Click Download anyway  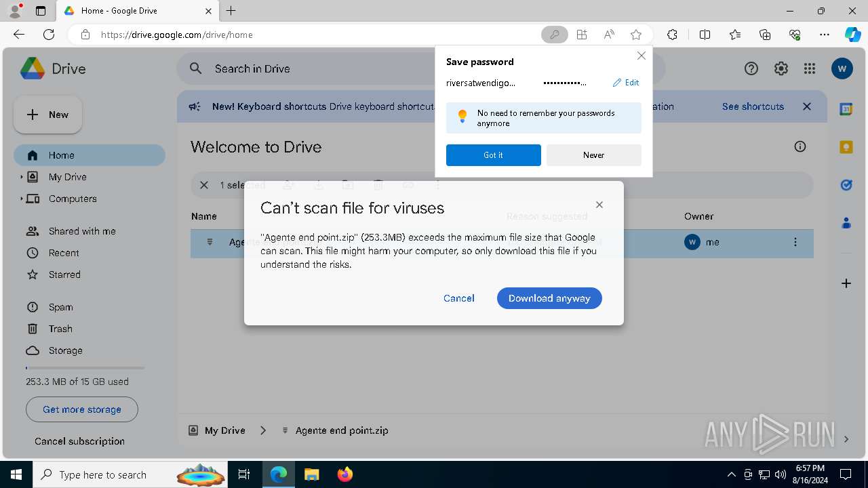point(549,298)
